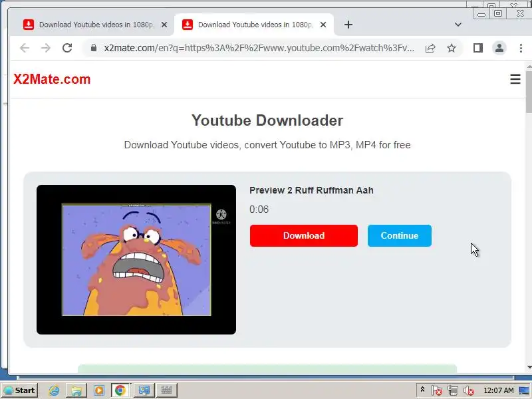Screen dimensions: 532x399
Task: Click the Preview 2 Ruff Ruffman Aah title
Action: coord(311,190)
